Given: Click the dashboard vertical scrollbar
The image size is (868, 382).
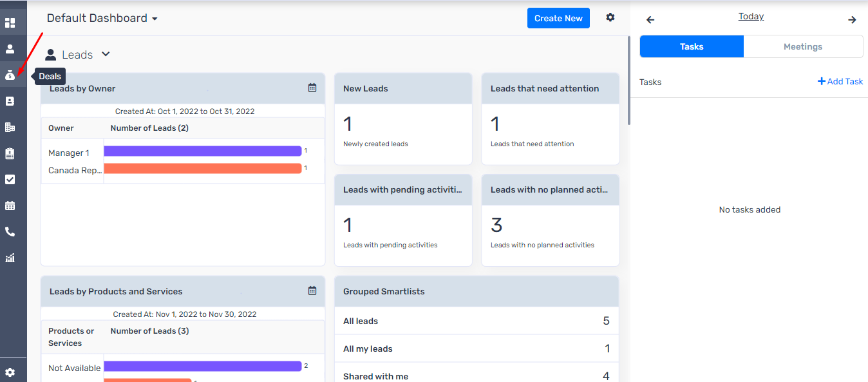Looking at the screenshot, I should point(629,81).
